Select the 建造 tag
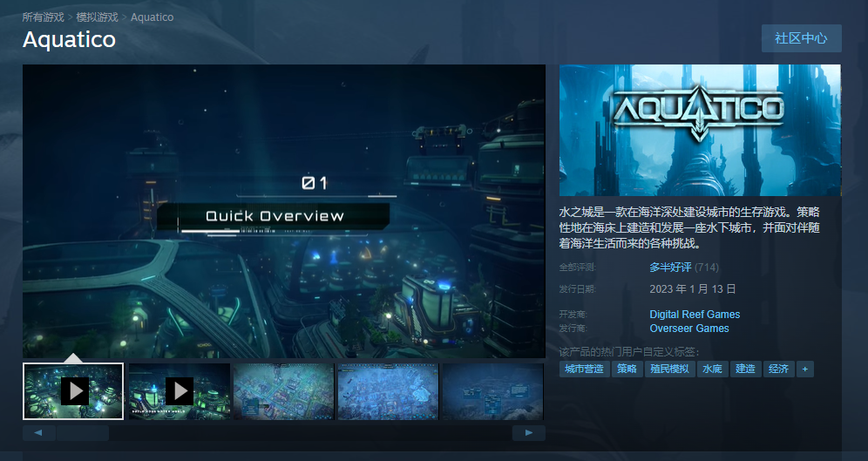The width and height of the screenshot is (868, 461). coord(744,369)
